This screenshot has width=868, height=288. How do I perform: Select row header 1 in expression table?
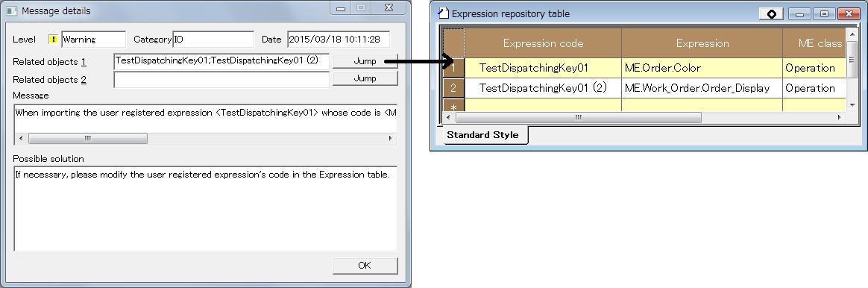click(x=453, y=68)
